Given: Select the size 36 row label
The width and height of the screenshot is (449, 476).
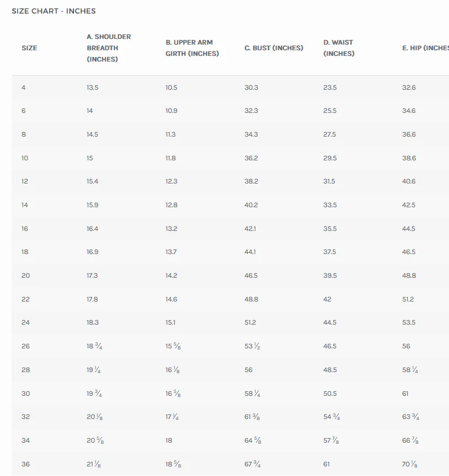Looking at the screenshot, I should (x=25, y=464).
